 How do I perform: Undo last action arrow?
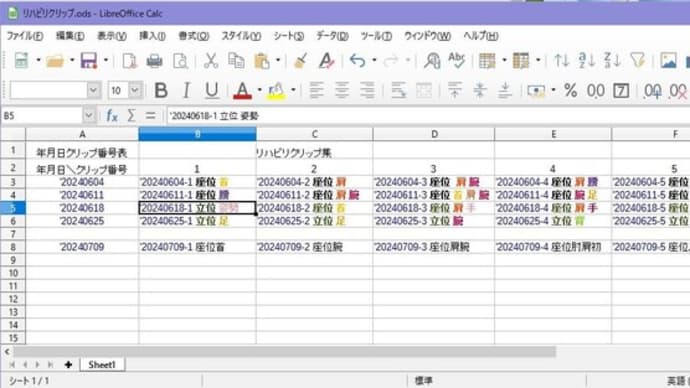357,61
